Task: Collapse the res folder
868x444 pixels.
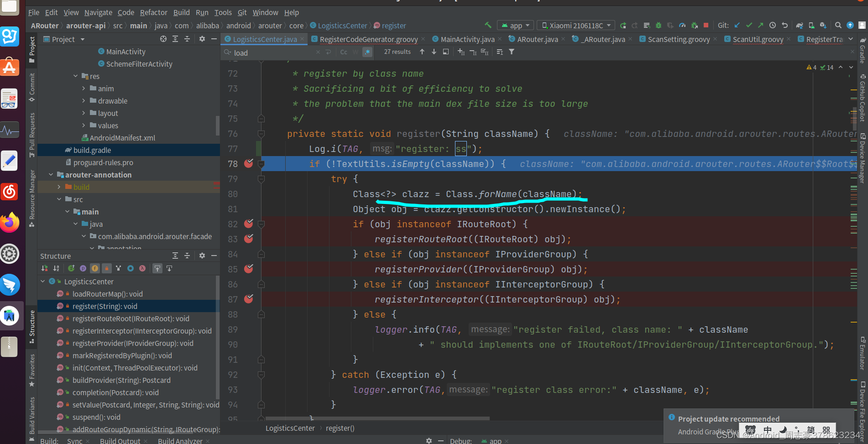Action: [x=76, y=76]
